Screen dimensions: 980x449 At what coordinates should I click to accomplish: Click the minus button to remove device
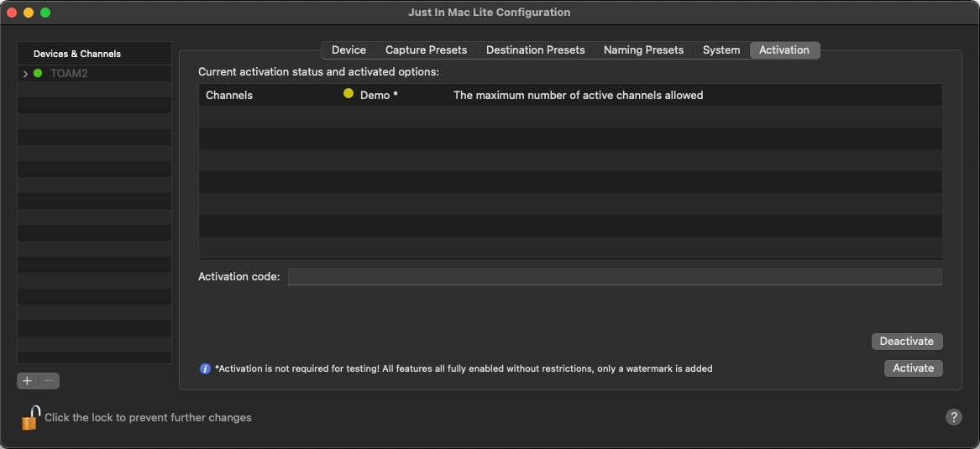point(50,381)
